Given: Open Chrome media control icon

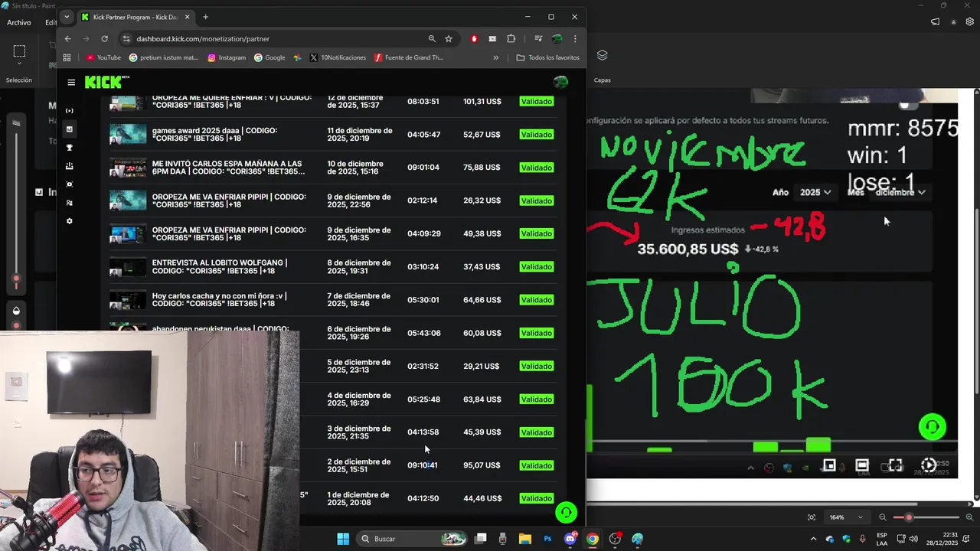Looking at the screenshot, I should point(538,38).
